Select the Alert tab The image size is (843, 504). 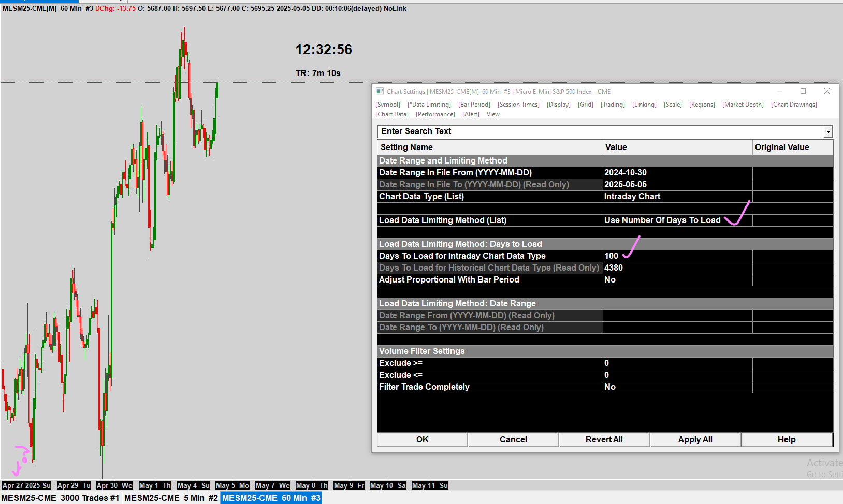(x=471, y=114)
